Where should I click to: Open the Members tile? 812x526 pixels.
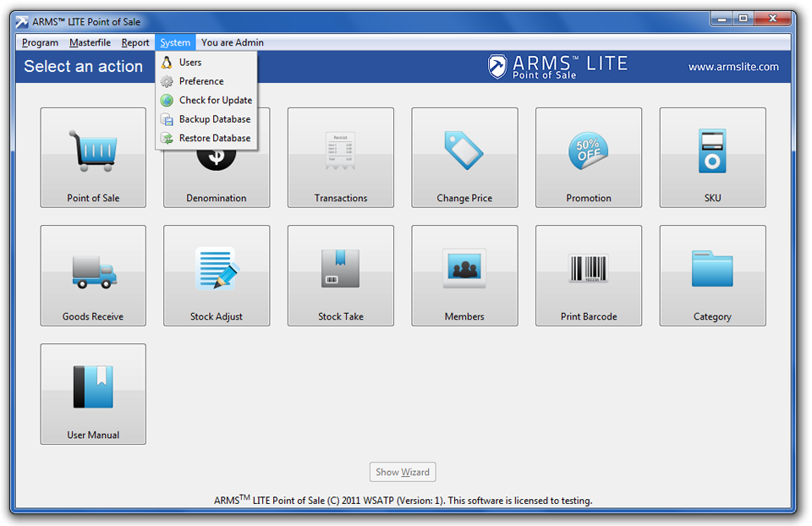464,276
